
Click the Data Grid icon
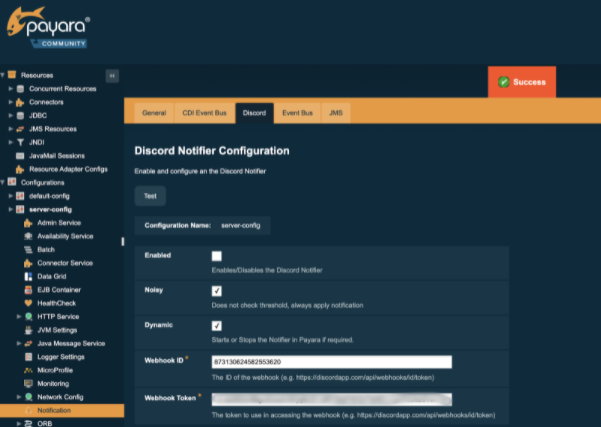coord(28,276)
